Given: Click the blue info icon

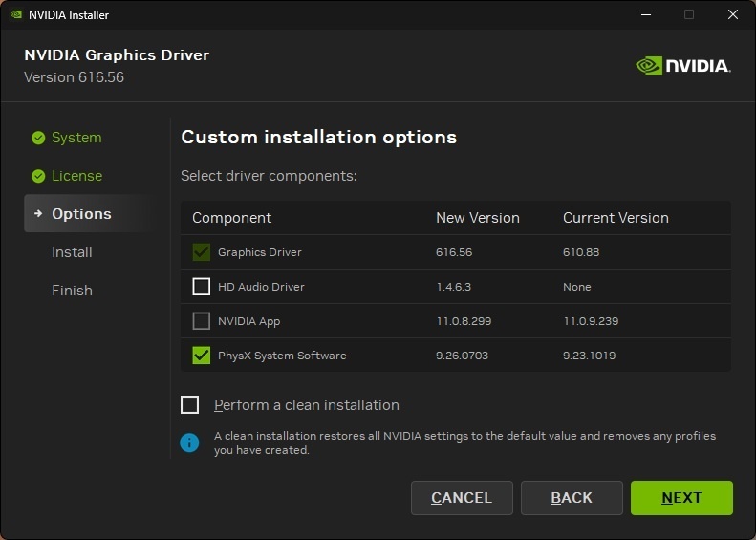Looking at the screenshot, I should tap(189, 443).
